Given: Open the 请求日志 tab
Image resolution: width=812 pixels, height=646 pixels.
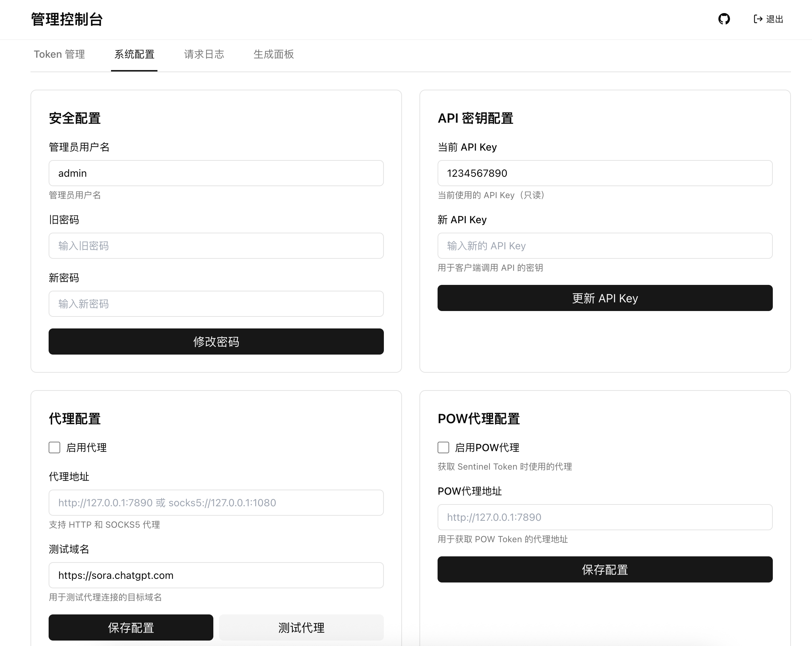Looking at the screenshot, I should (x=204, y=54).
